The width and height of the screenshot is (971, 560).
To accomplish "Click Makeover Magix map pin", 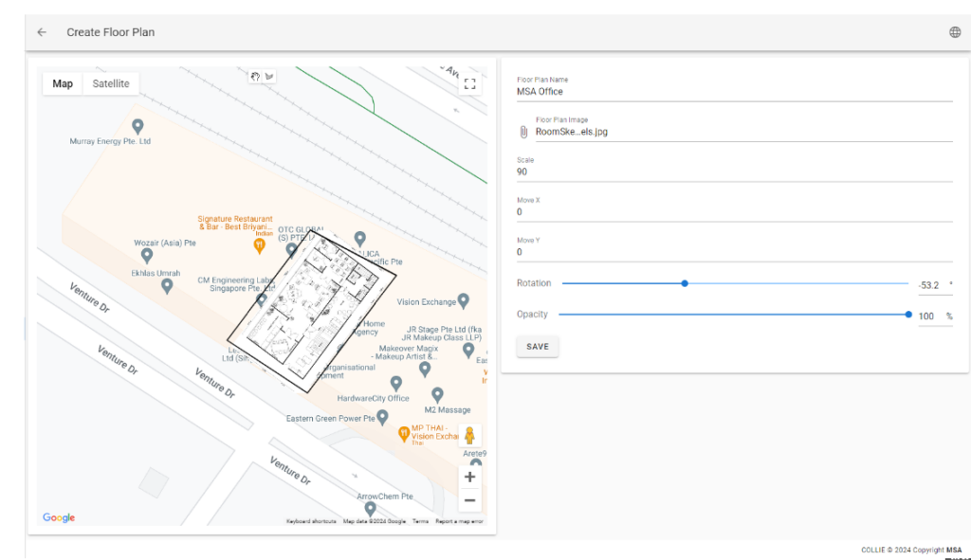I will coord(424,370).
